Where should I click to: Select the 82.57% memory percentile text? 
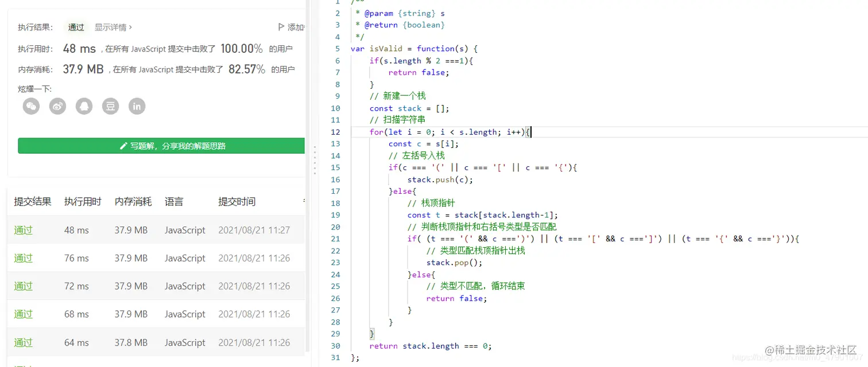click(x=247, y=69)
